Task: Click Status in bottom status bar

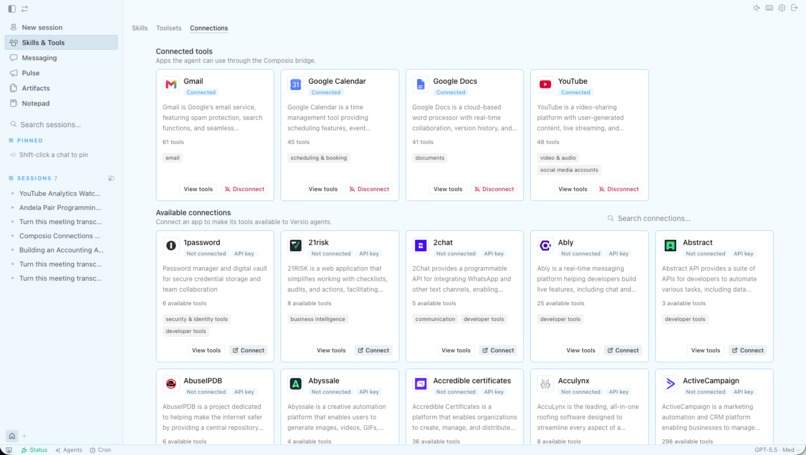Action: [34, 450]
